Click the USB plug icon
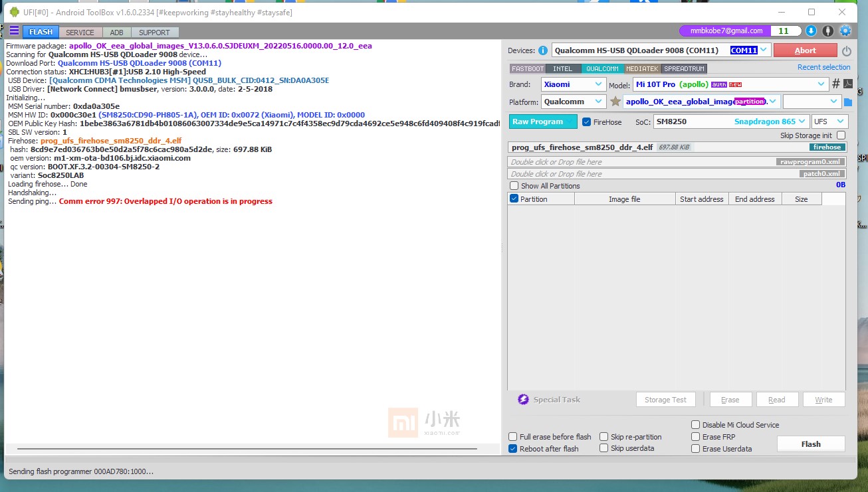Screen dimensions: 868x492 pyautogui.click(x=828, y=31)
